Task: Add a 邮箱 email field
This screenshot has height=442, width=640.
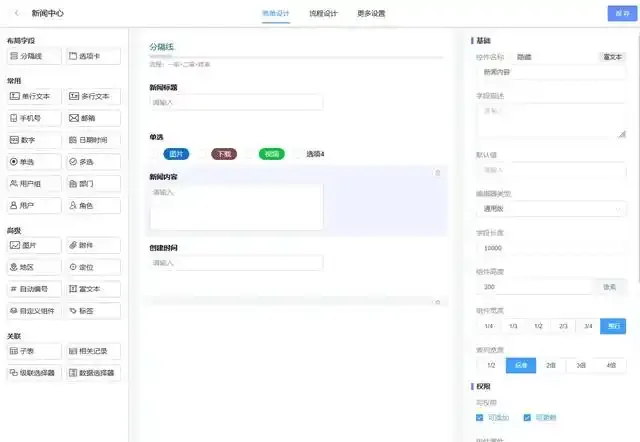Action: 93,118
